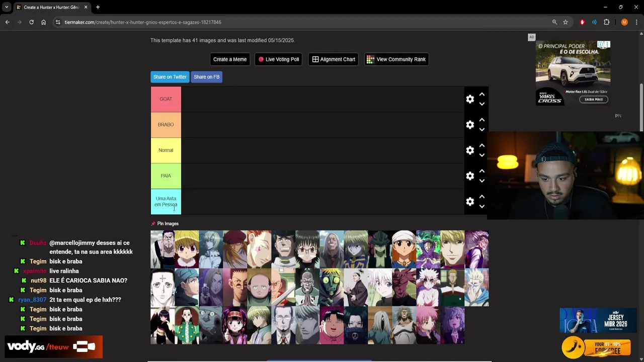Open settings gear for Uma Anta em Pessoa row
The width and height of the screenshot is (644, 362).
tap(470, 202)
